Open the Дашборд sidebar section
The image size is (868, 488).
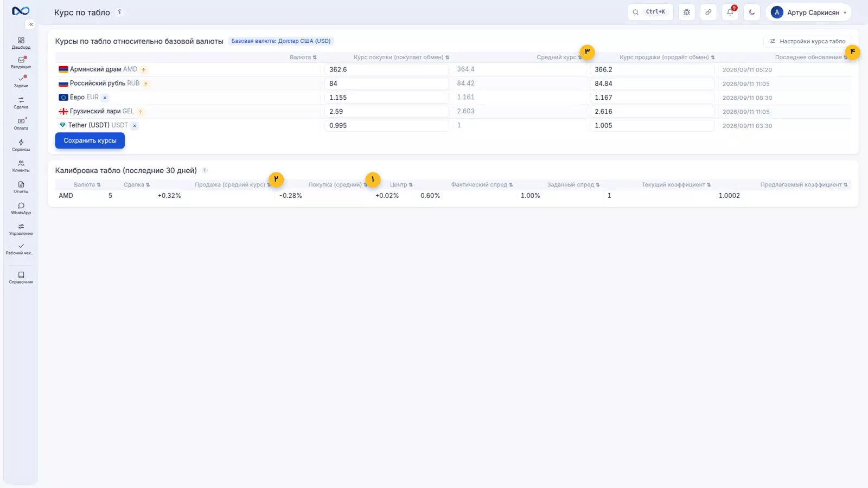[21, 43]
